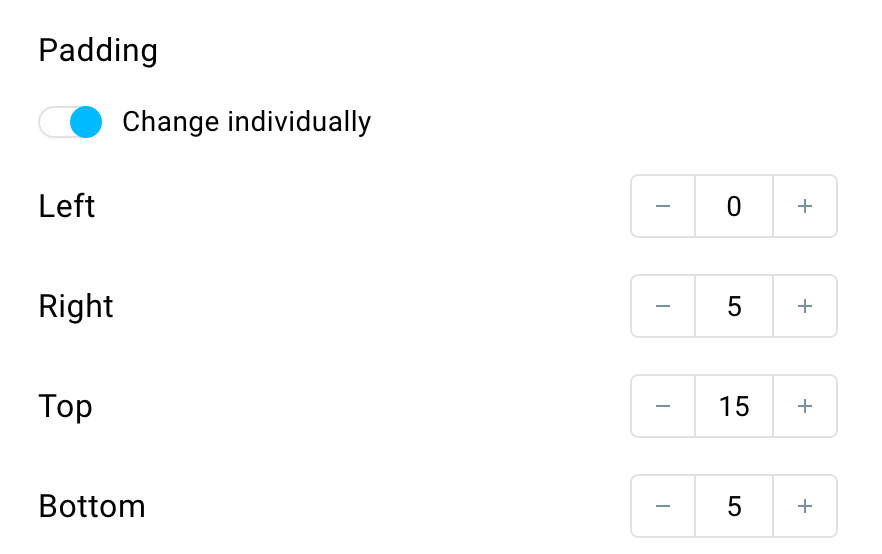Viewport: 882px width, 554px height.
Task: Raise Bottom padding using plus icon
Action: (x=805, y=506)
